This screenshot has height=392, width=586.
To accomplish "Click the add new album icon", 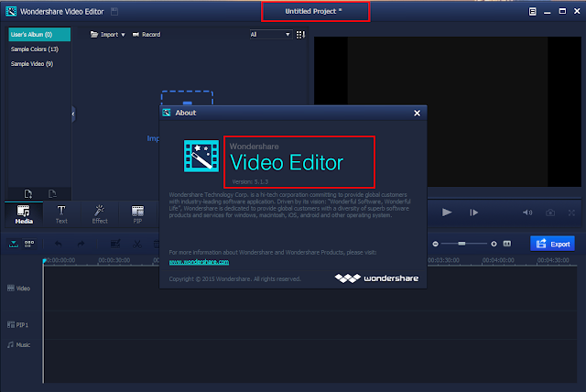I will [x=28, y=193].
